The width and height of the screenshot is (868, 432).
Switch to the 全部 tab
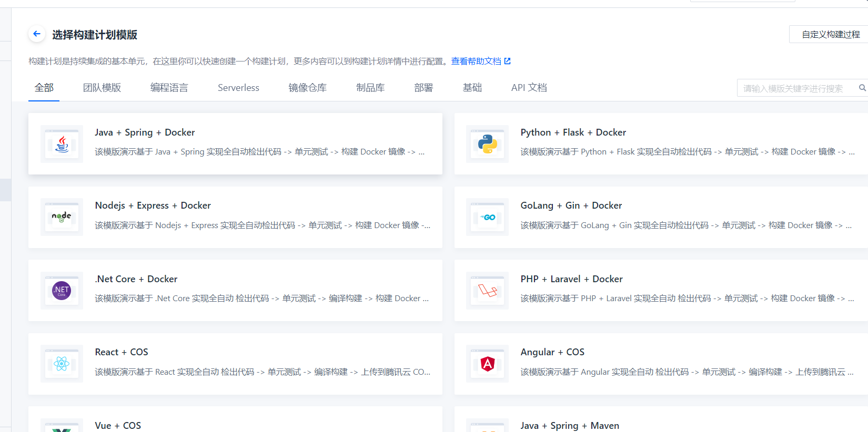point(44,88)
